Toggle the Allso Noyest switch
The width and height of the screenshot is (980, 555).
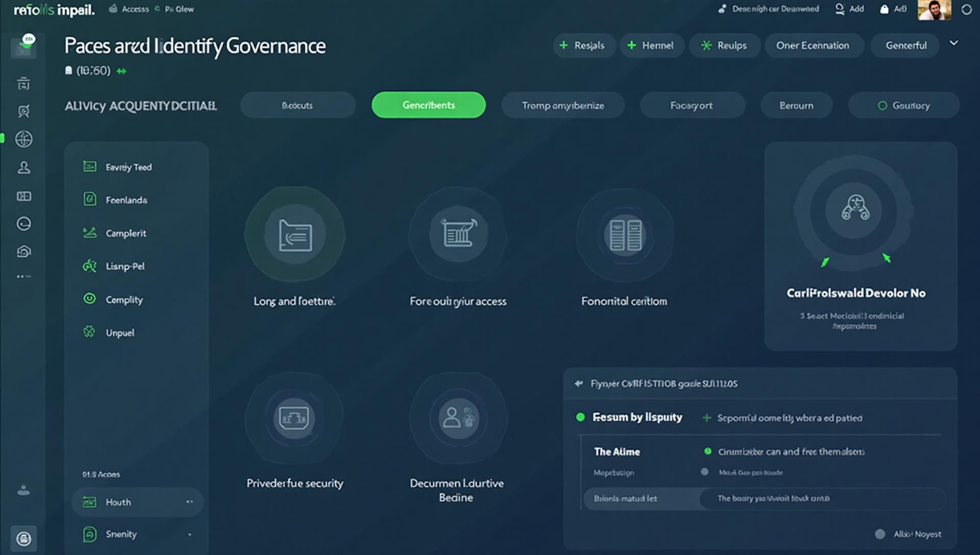coord(880,534)
